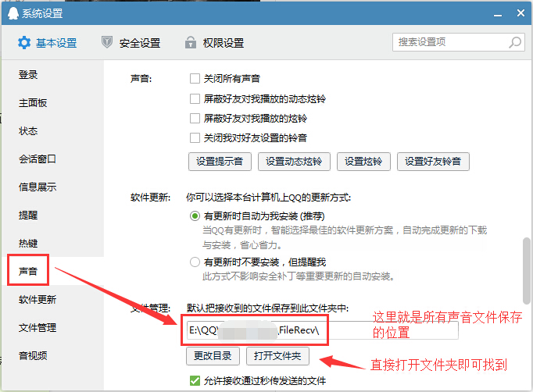
Task: Click the gear icon beside 基本设置
Action: point(24,43)
